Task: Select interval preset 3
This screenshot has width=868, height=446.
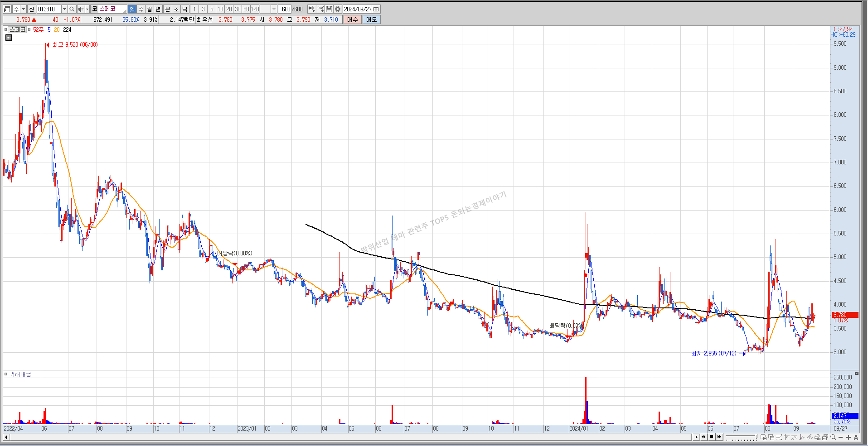Action: coord(203,9)
